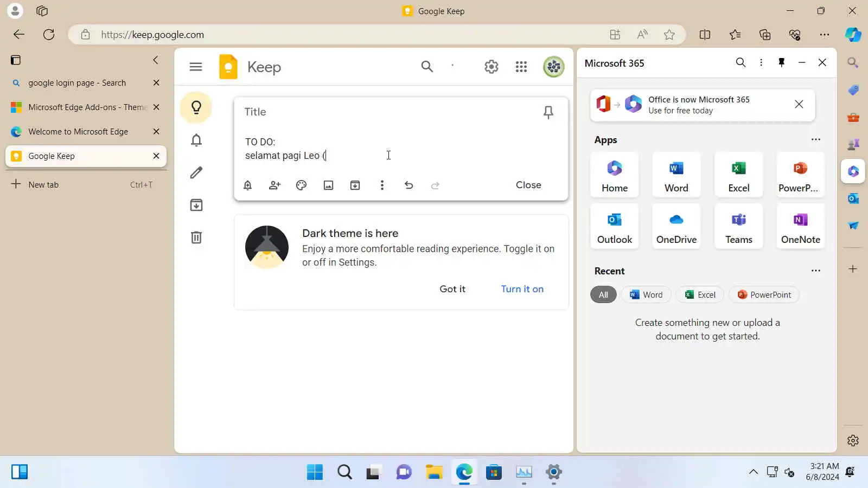Close the Google Keep tab
The height and width of the screenshot is (488, 868).
tap(156, 156)
